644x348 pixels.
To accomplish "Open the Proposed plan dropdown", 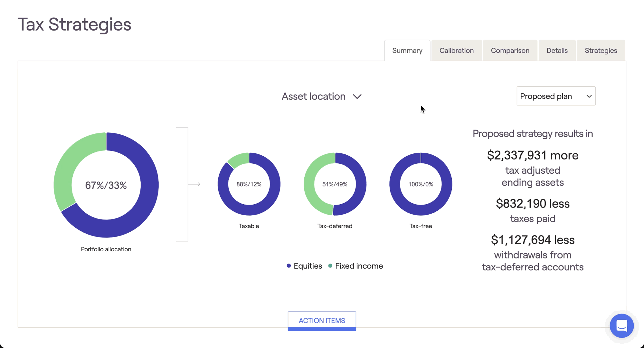I will pos(556,96).
